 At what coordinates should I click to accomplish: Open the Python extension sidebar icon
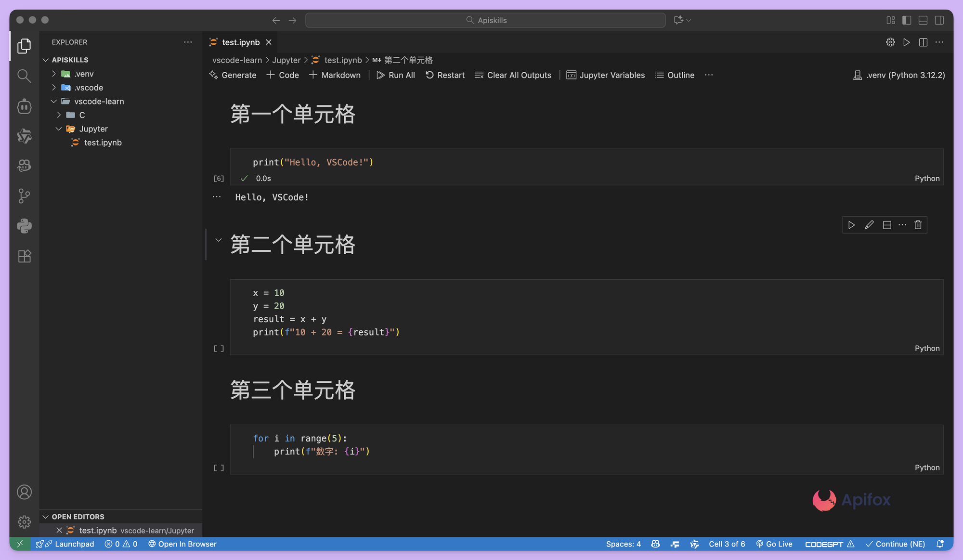(x=24, y=226)
